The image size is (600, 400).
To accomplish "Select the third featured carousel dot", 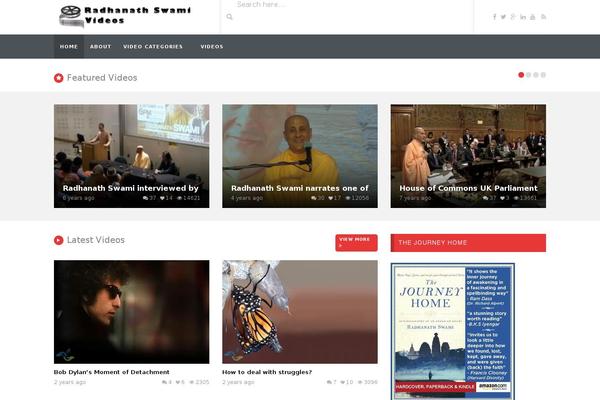I will [536, 75].
